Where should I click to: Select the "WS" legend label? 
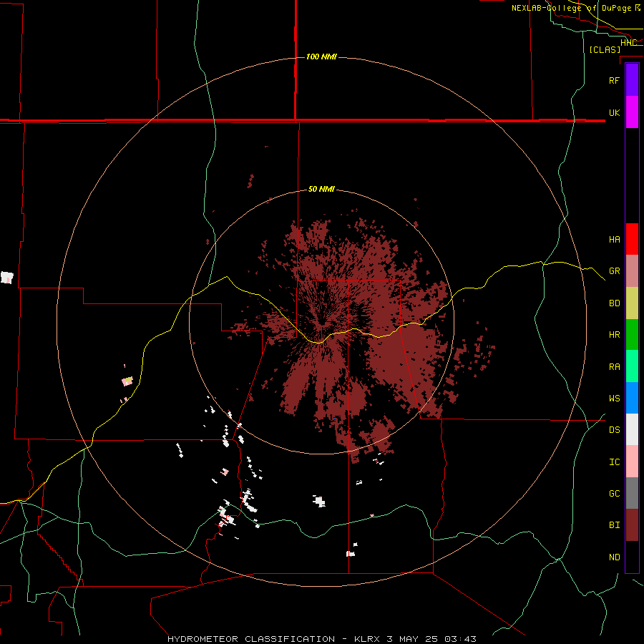614,398
